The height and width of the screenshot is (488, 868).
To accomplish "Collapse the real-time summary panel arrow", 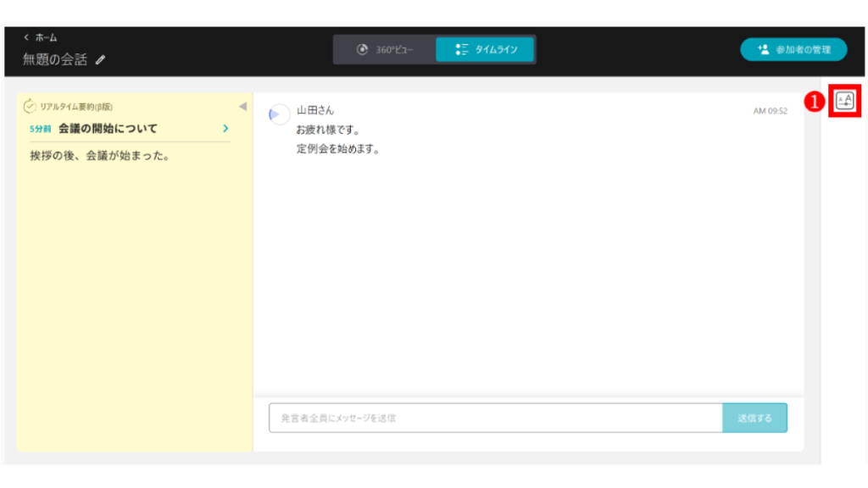I will pos(242,107).
